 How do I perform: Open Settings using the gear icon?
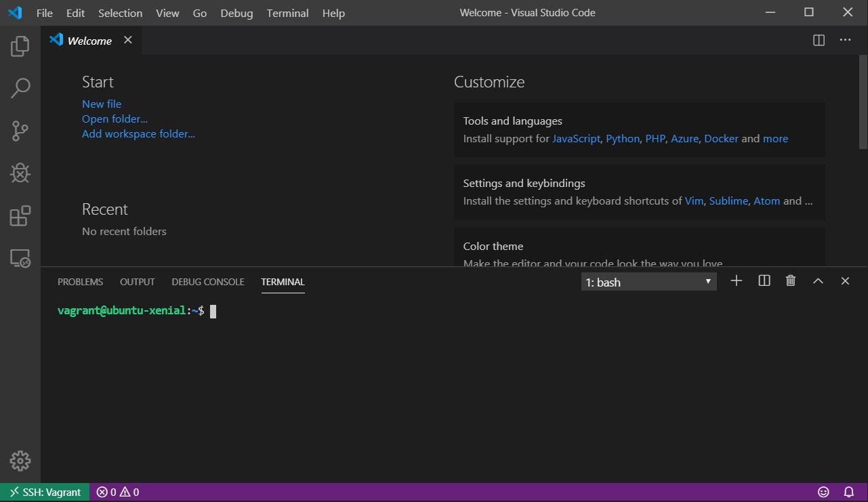click(19, 461)
